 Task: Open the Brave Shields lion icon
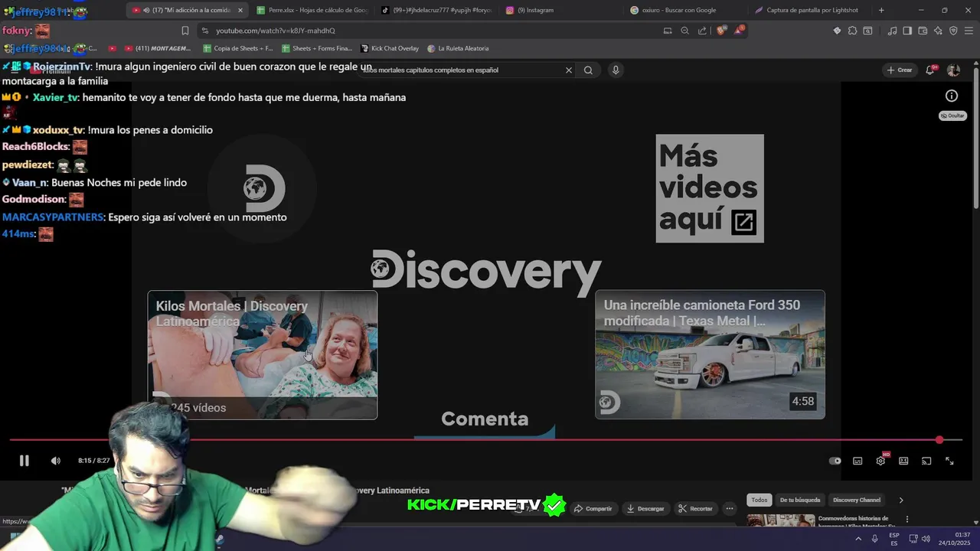(x=721, y=31)
